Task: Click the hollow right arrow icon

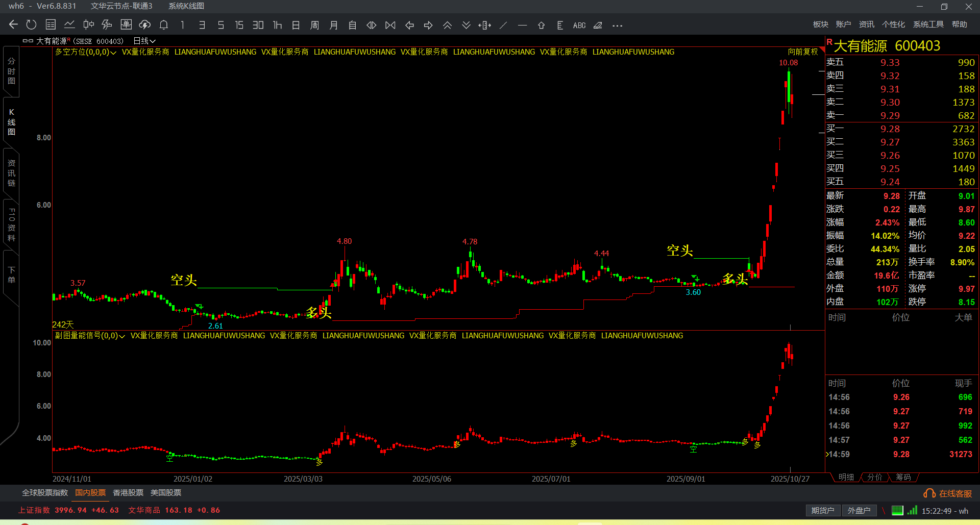Action: 428,25
